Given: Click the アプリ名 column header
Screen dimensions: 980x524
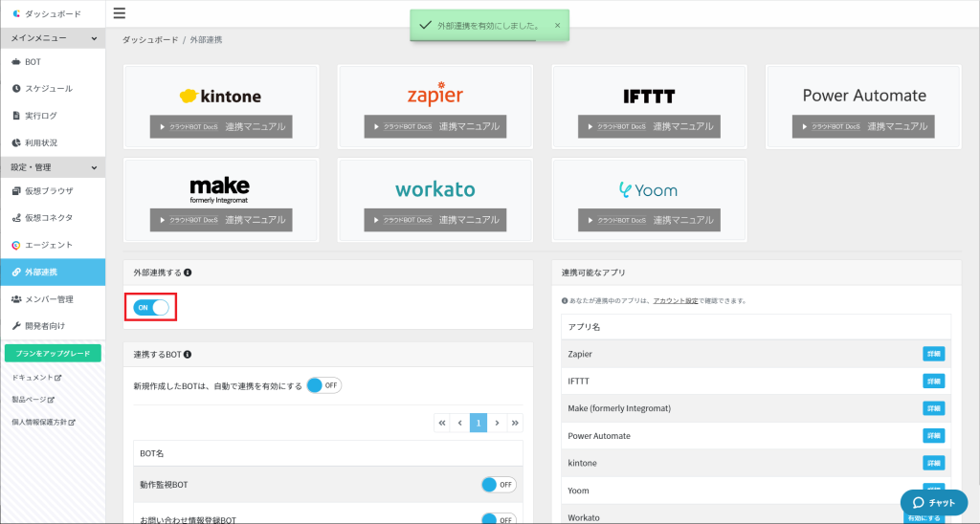Looking at the screenshot, I should pyautogui.click(x=584, y=327).
